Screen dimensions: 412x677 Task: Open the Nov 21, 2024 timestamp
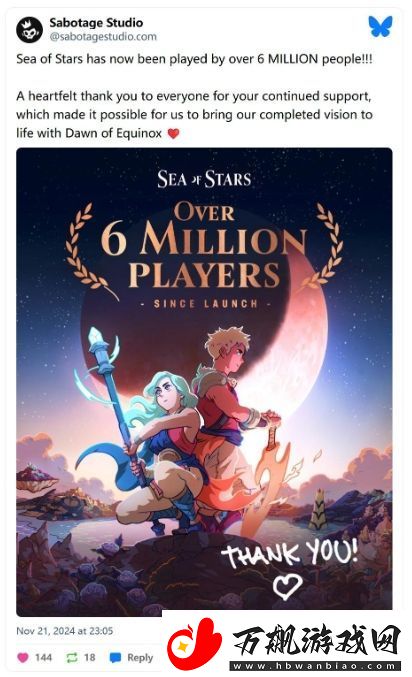65,631
